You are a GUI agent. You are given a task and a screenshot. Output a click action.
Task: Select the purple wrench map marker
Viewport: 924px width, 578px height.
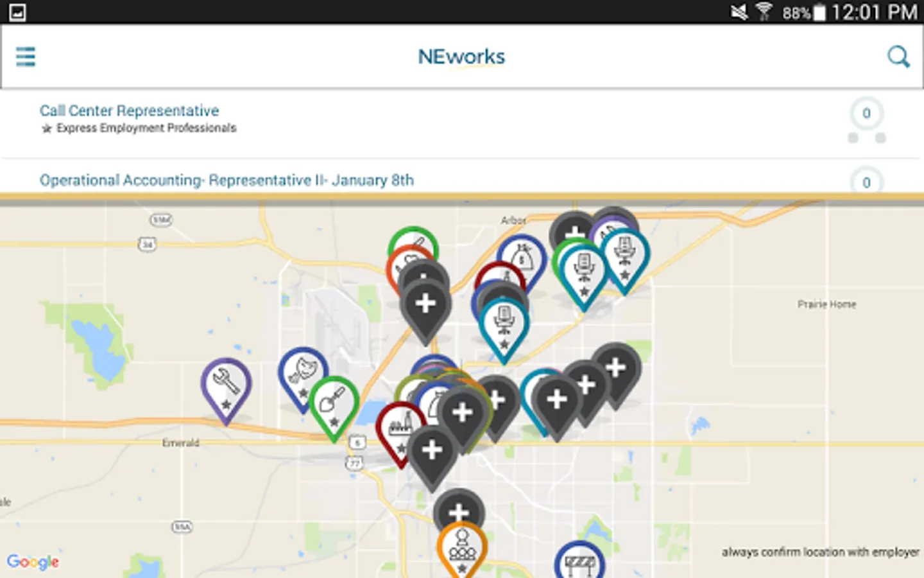[226, 390]
